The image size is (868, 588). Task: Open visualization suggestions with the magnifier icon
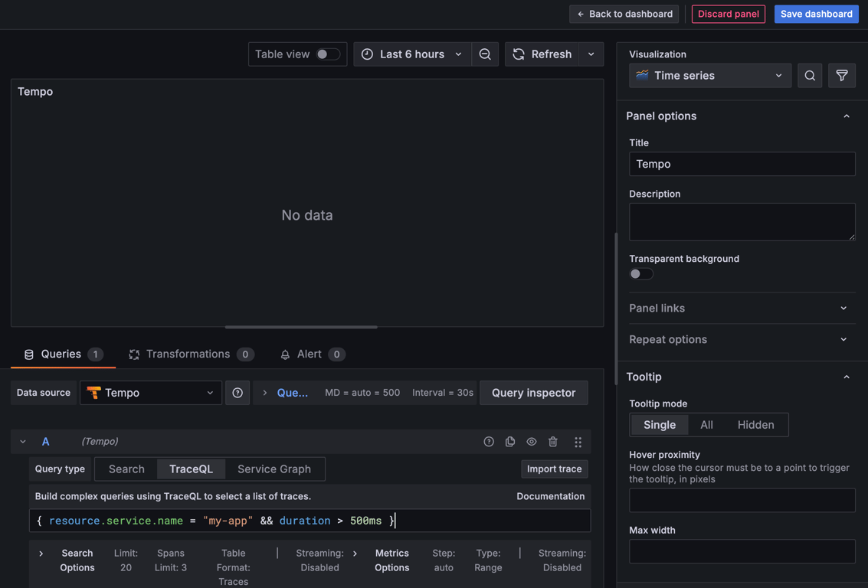coord(810,75)
